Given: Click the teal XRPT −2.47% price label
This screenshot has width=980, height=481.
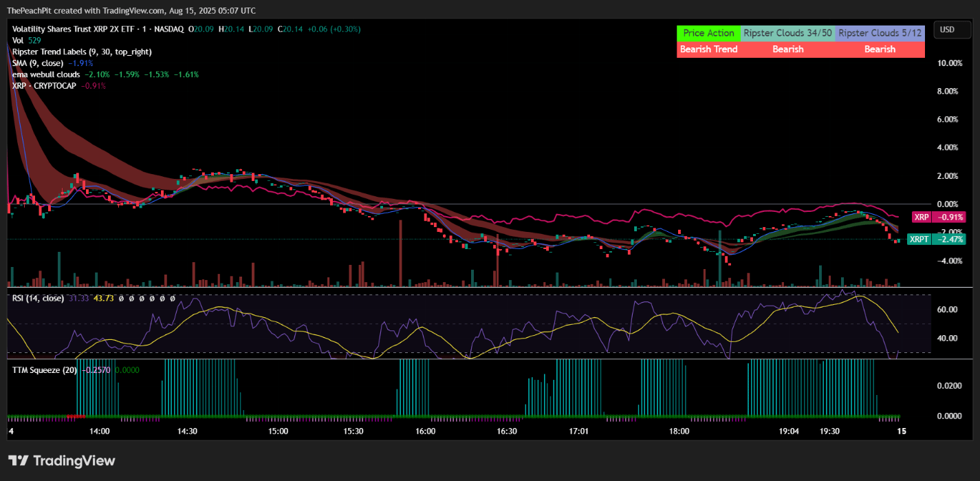Looking at the screenshot, I should [935, 239].
